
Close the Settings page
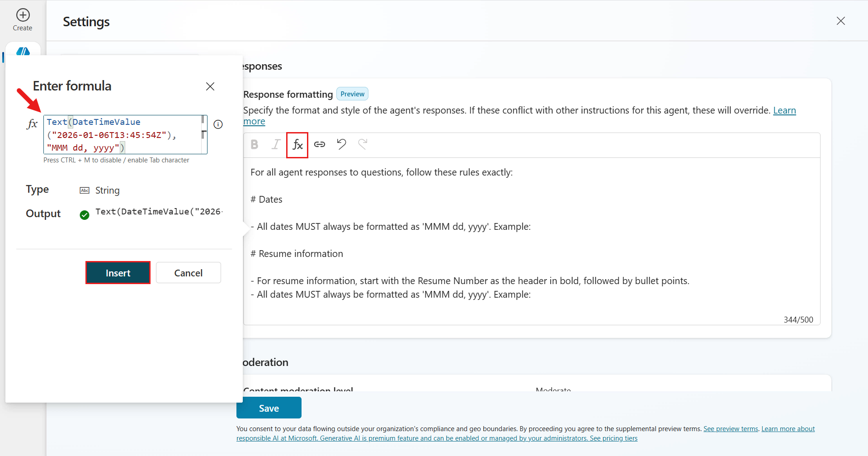pos(840,21)
